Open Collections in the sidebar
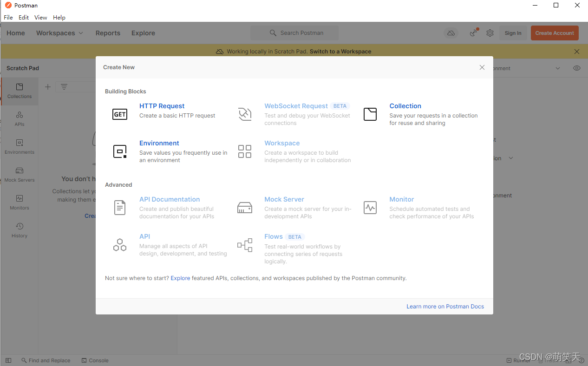Viewport: 588px width, 366px height. (20, 91)
